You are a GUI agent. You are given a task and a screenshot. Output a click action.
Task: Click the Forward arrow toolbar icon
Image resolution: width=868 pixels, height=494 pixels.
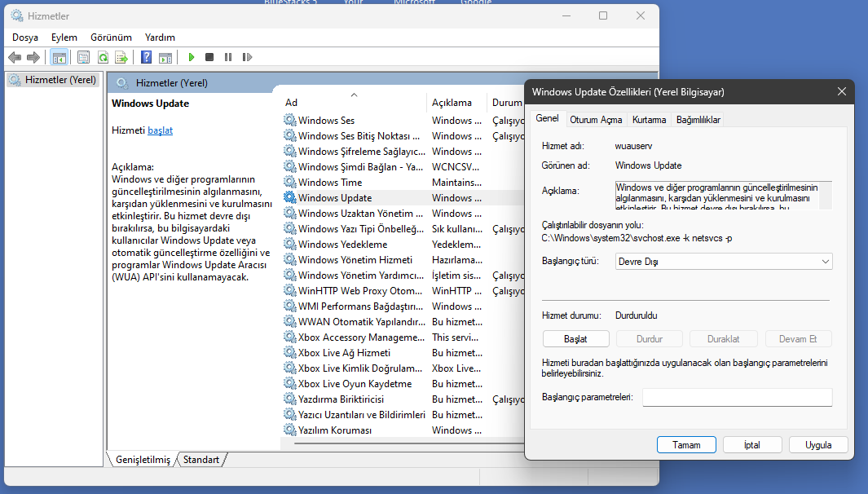(x=33, y=57)
